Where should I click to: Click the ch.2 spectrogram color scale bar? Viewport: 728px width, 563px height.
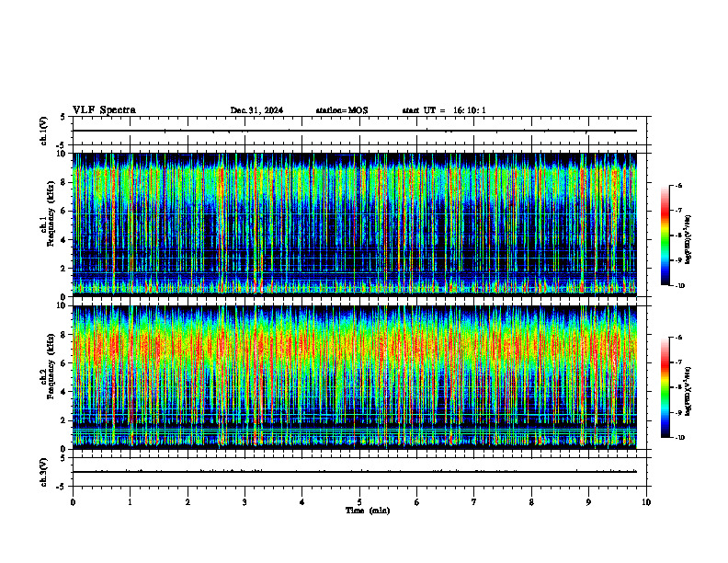point(665,387)
